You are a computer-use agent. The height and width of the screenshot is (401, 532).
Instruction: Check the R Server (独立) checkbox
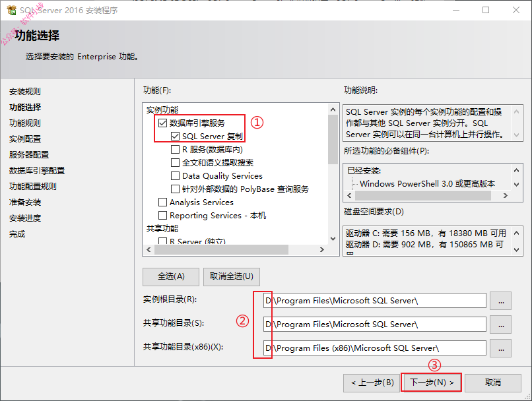[163, 241]
